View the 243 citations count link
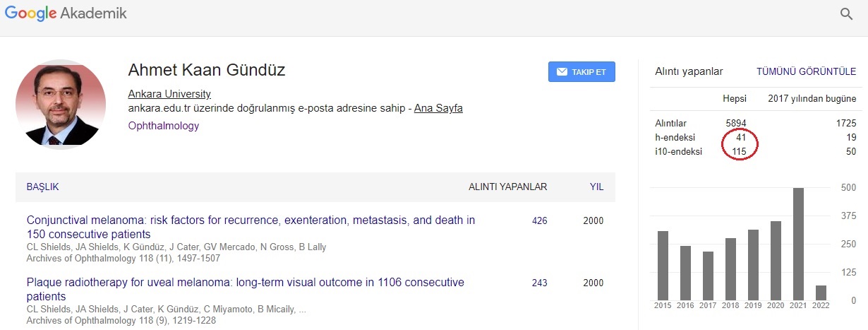This screenshot has width=868, height=330. point(540,283)
